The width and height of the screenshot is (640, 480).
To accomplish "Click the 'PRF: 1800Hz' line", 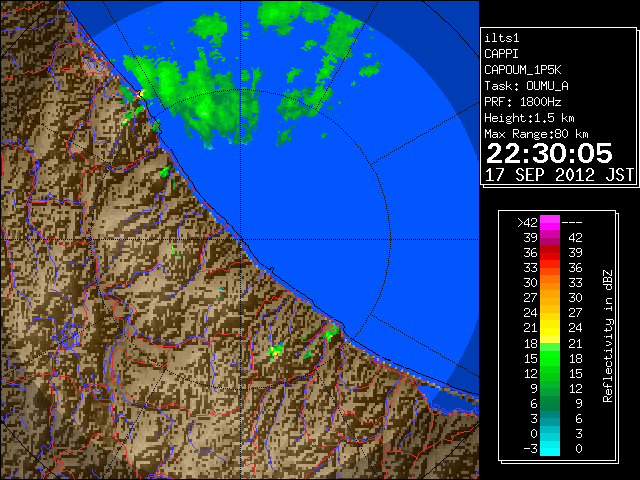I will coord(523,102).
